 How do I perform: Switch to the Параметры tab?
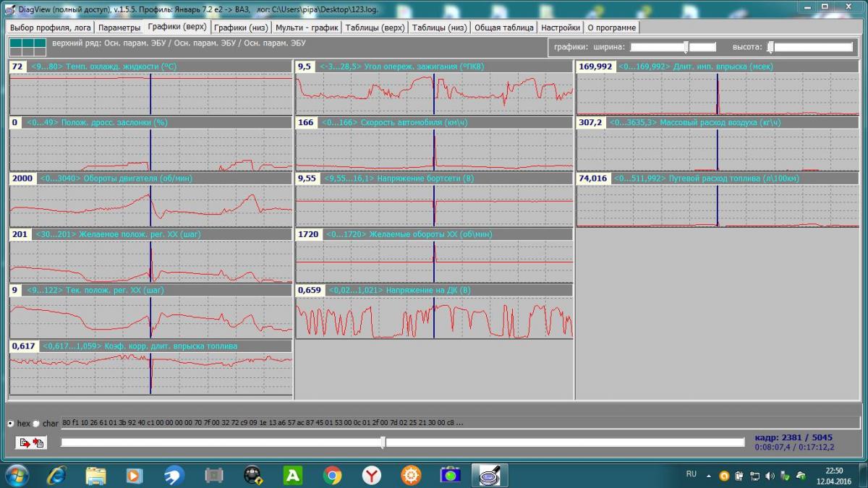119,27
